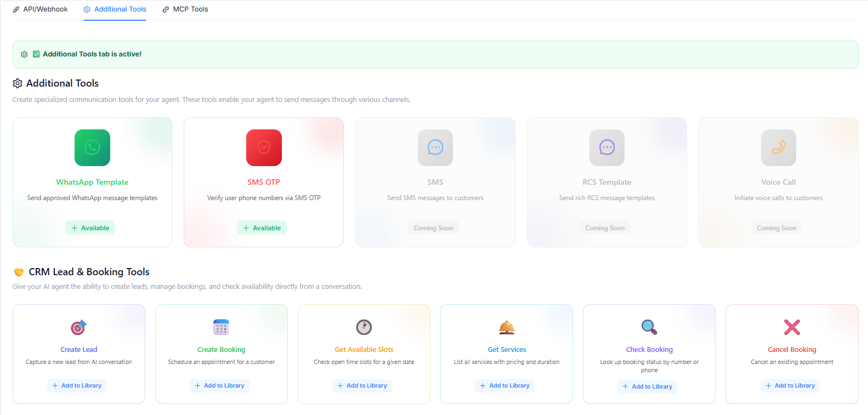Click the Get Available Slots title
Screen dimensions: 868x415
364,350
